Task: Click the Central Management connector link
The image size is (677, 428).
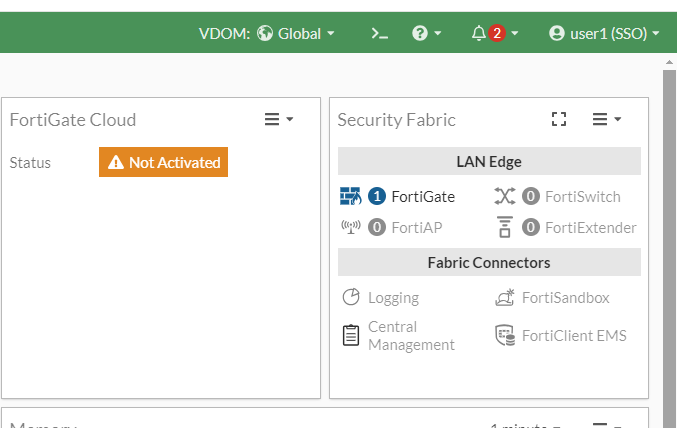Action: tap(411, 335)
